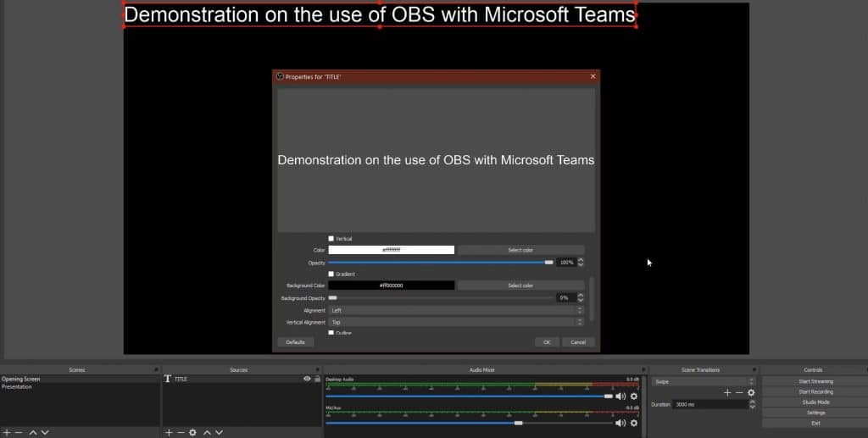Add a new source with the plus icon
Viewport: 868px width, 438px height.
tap(169, 432)
